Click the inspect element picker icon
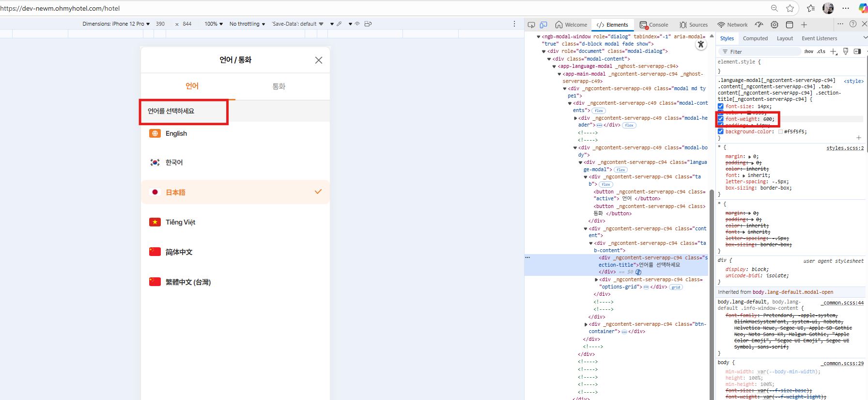Screen dimensions: 868x400 [x=531, y=25]
